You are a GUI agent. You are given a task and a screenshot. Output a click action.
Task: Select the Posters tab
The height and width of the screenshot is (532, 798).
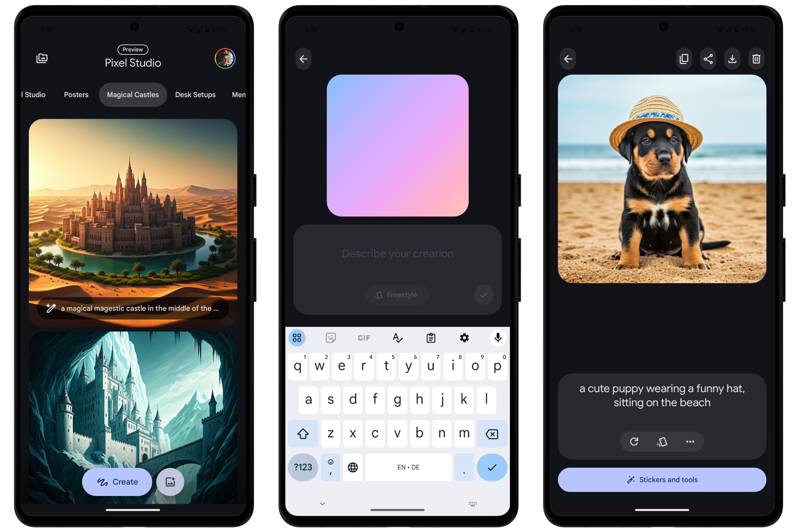(x=76, y=94)
